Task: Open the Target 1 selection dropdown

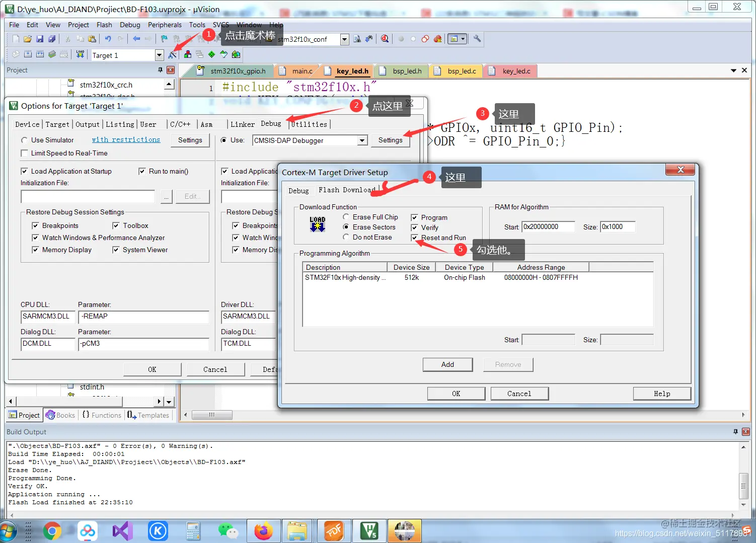Action: [159, 55]
